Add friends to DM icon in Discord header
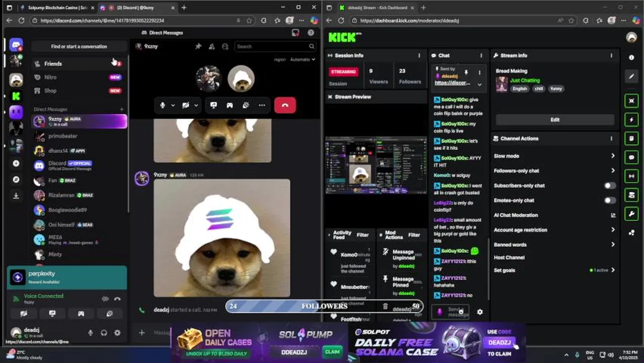 click(x=212, y=46)
